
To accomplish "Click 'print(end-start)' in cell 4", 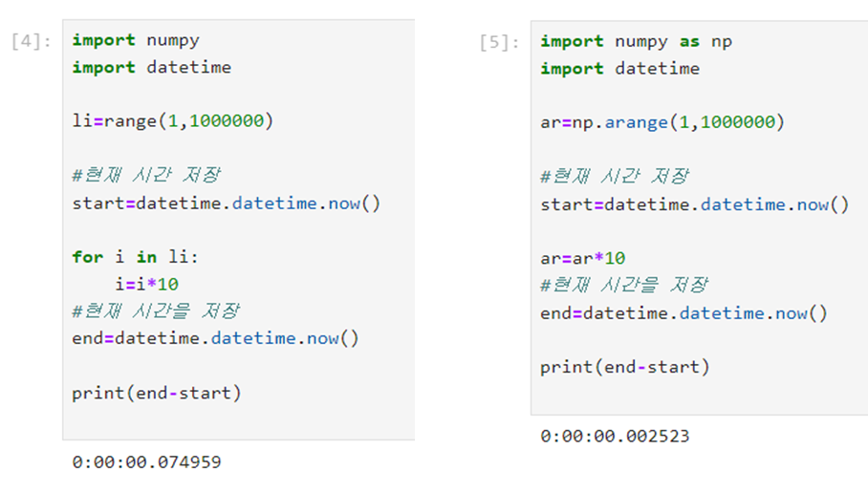I will tap(157, 394).
